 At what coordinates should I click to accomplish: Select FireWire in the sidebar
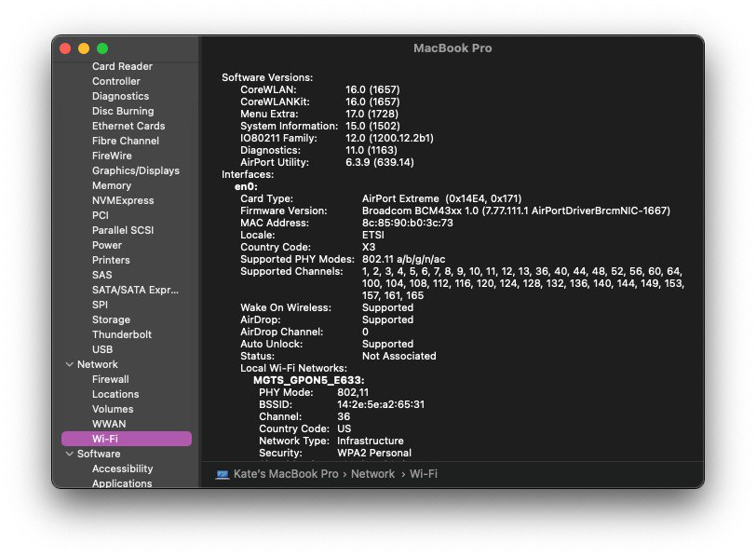112,156
